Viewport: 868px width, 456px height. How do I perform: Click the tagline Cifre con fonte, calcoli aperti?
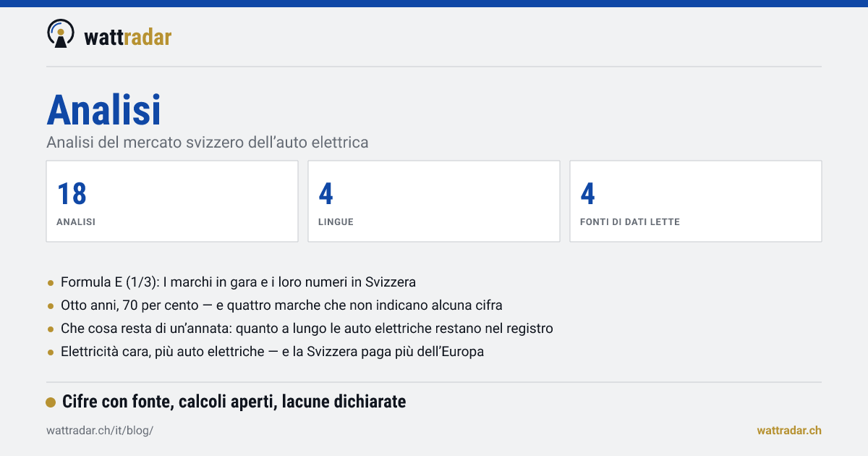click(234, 402)
